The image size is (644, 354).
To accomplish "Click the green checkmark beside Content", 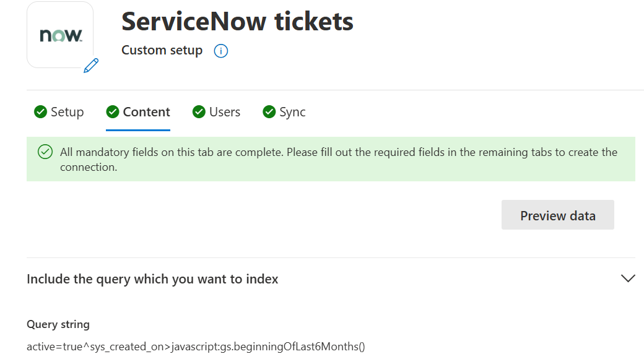I will [113, 111].
